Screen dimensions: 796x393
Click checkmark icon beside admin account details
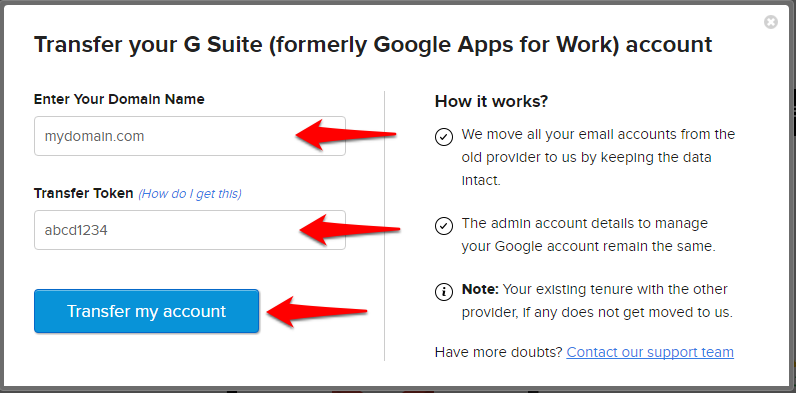point(444,225)
